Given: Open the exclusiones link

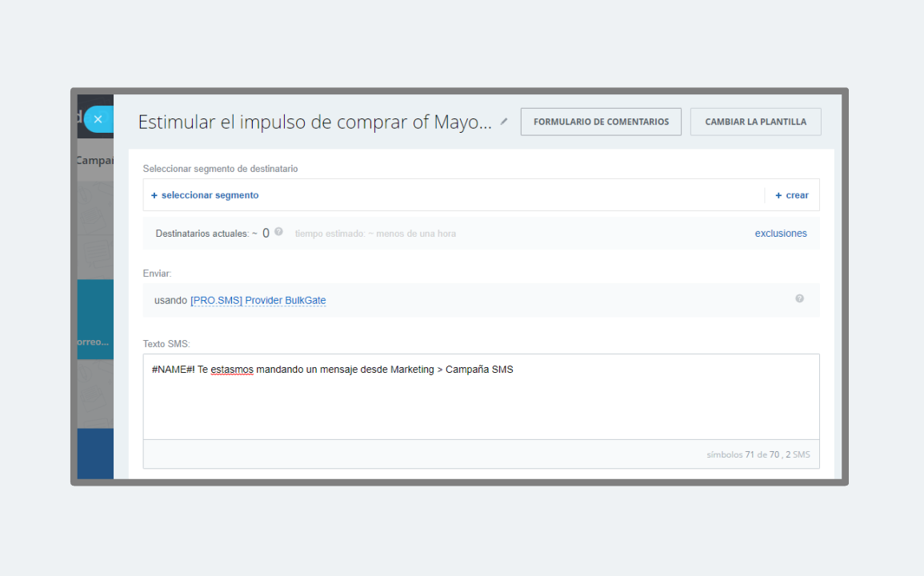Looking at the screenshot, I should [781, 234].
